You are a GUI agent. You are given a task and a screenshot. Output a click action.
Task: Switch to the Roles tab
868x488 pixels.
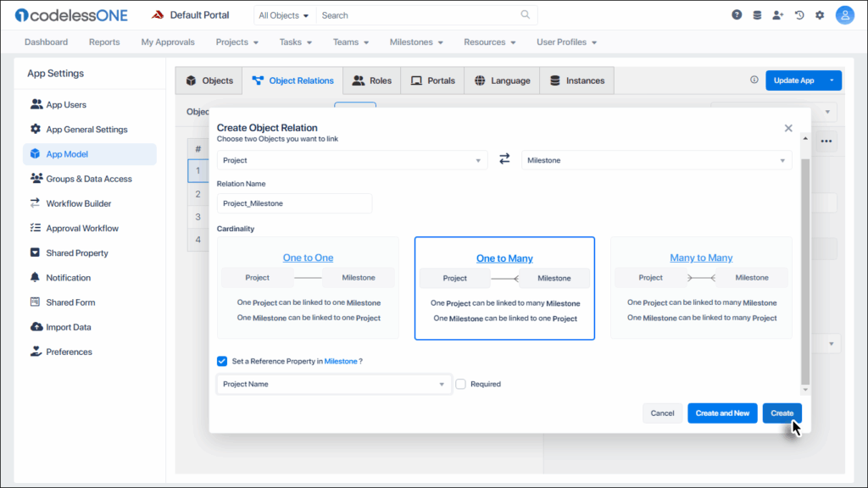(x=371, y=80)
